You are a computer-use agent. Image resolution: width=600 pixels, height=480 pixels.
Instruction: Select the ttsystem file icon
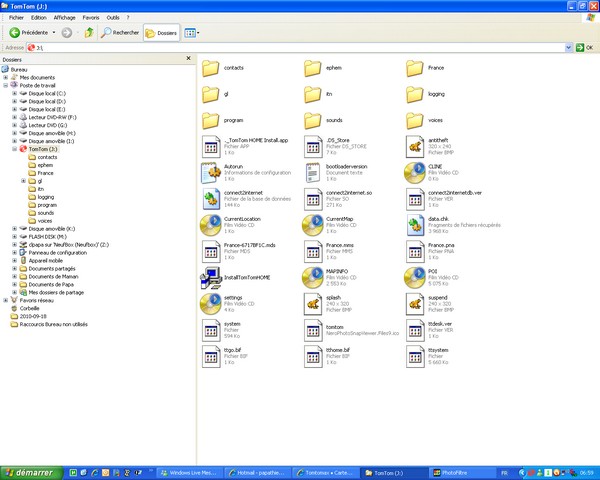pos(415,356)
